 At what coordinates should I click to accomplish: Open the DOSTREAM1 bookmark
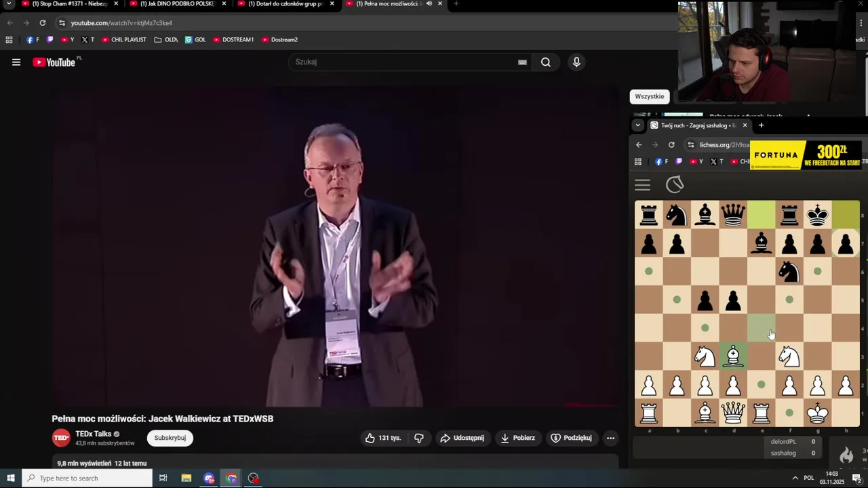click(233, 40)
